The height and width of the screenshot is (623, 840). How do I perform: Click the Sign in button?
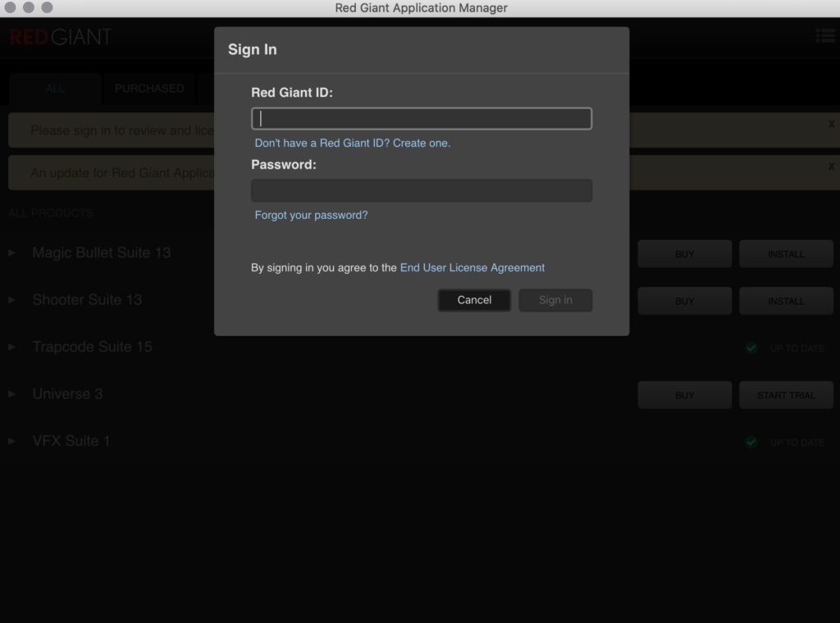coord(555,300)
